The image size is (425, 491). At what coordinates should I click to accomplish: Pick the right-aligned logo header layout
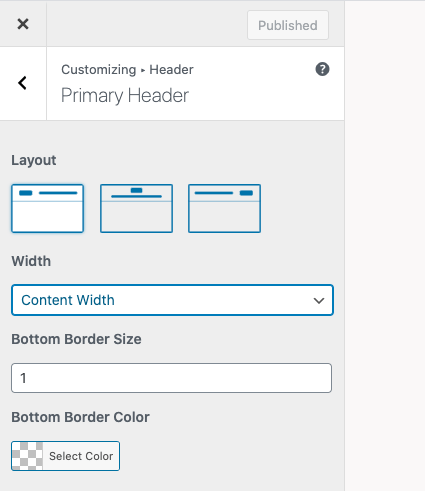tap(224, 208)
